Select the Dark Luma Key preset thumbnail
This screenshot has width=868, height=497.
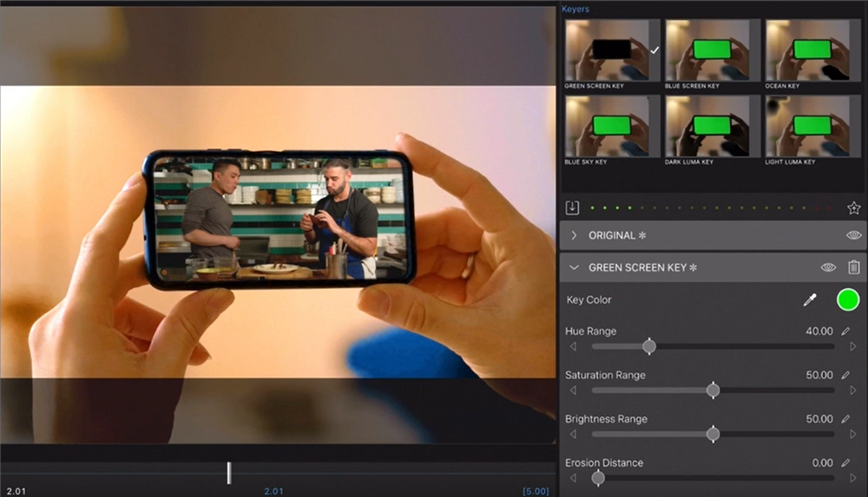713,126
